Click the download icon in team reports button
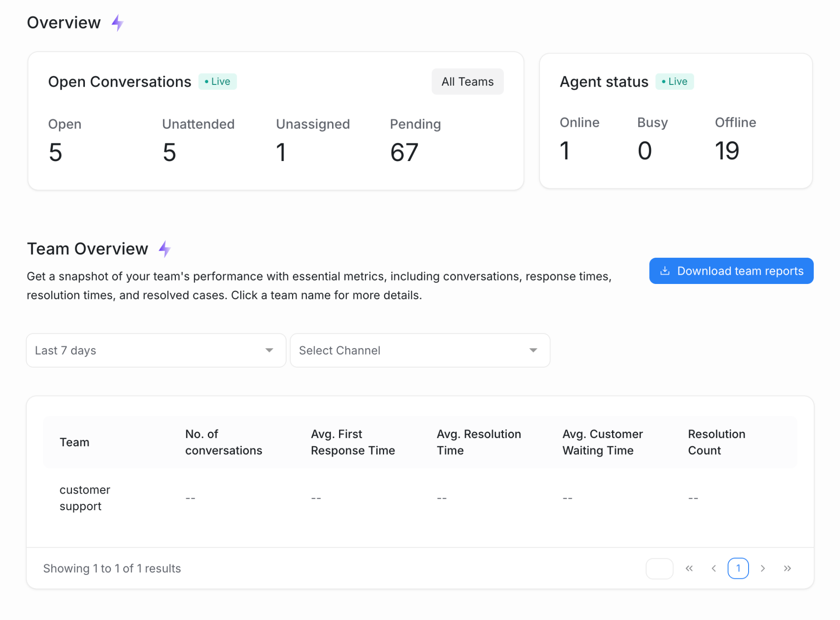Viewport: 840px width, 620px height. click(665, 271)
